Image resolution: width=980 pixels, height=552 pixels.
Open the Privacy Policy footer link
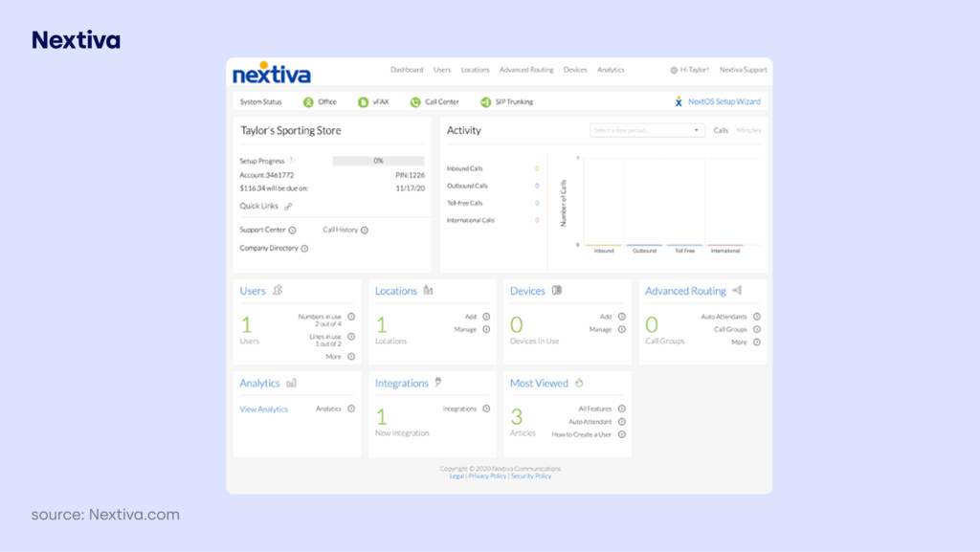488,475
